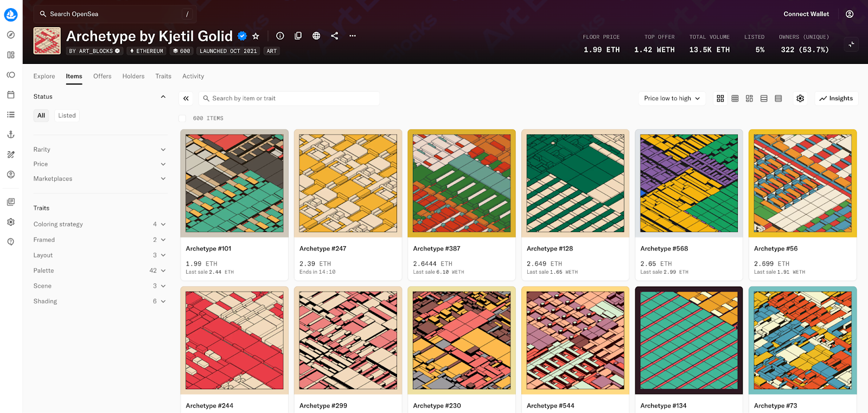Screen dimensions: 868x413
Task: Open the pencil studio icon in sidebar
Action: click(11, 154)
